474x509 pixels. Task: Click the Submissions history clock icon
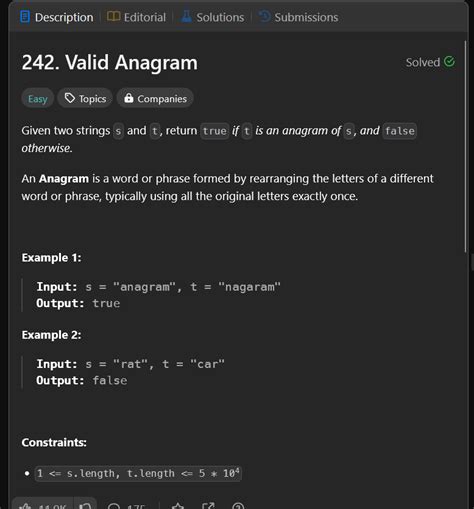click(x=265, y=16)
